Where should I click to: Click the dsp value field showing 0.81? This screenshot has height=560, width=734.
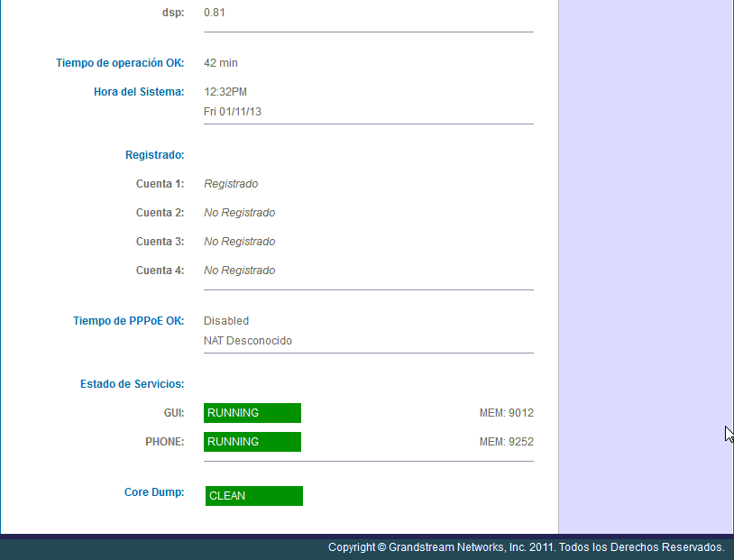pos(214,12)
